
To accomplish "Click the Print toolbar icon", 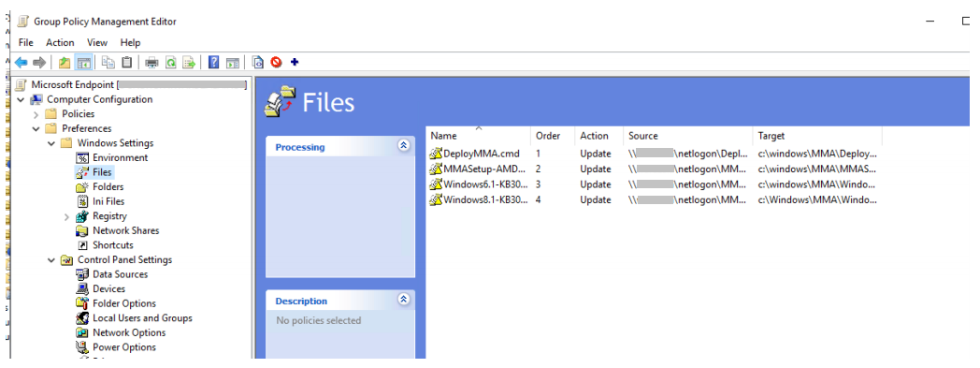I will 151,62.
